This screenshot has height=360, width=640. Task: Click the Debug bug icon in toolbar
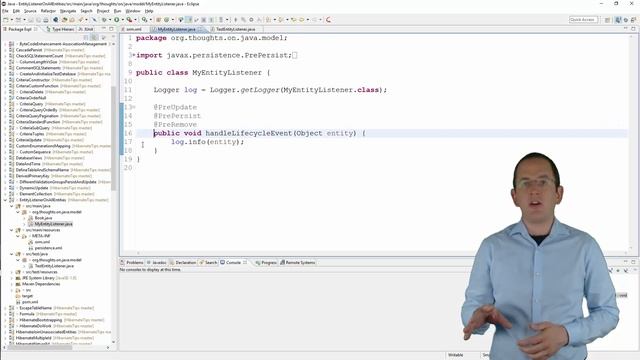click(x=104, y=20)
